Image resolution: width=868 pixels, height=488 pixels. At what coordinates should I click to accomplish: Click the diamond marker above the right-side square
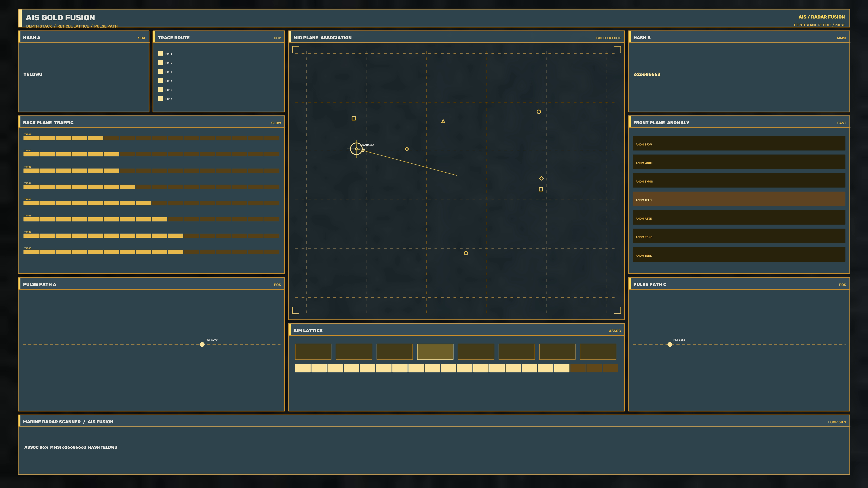click(x=541, y=178)
